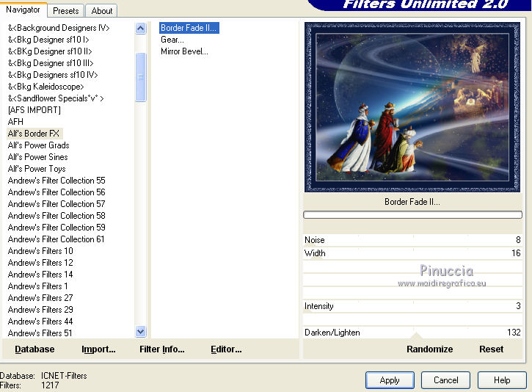Choose &<Background Designers IV> category
Screen dimensions: 532x392
[59, 28]
